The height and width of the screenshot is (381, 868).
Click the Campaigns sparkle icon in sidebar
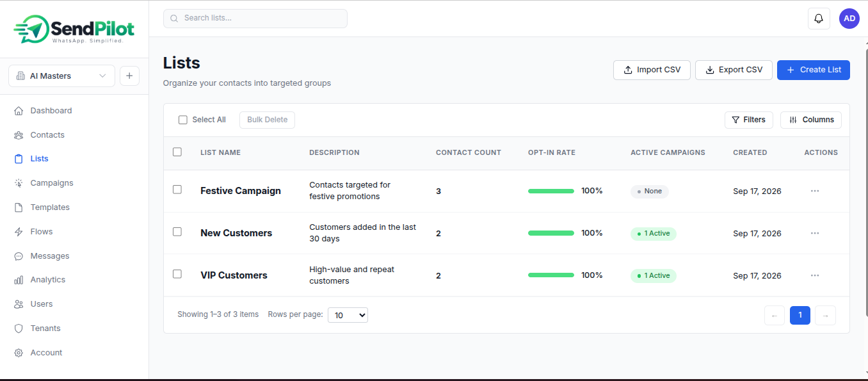coord(19,183)
